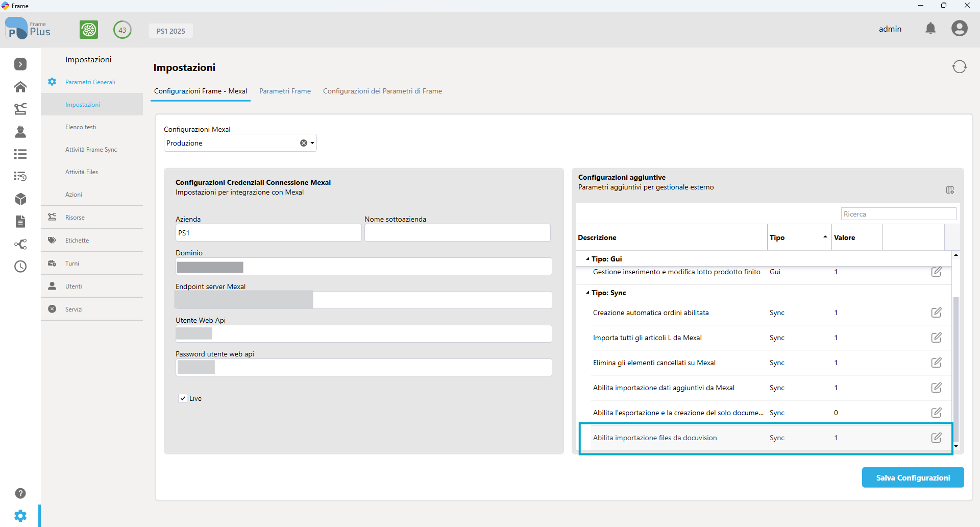This screenshot has height=527, width=980.
Task: Switch to the Parametri Frame tab
Action: pos(285,91)
